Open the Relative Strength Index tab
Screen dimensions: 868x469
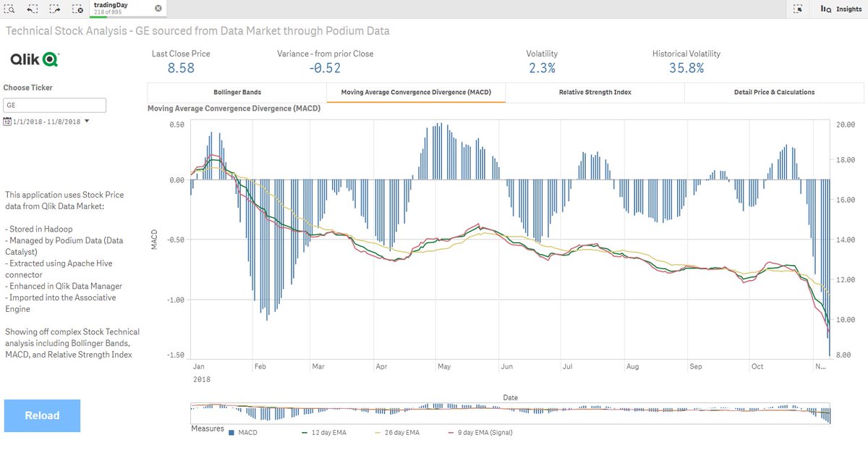595,92
